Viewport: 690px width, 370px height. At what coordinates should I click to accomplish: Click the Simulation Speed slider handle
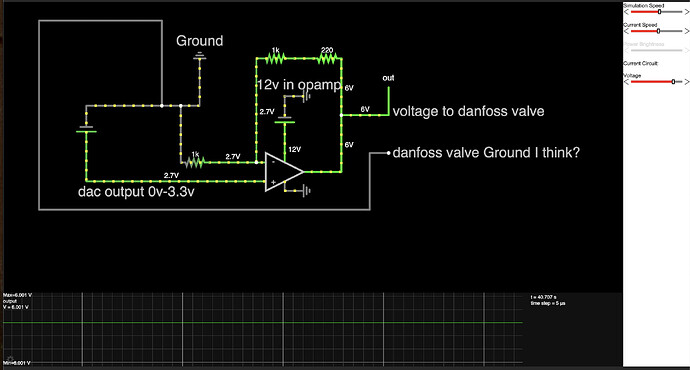click(x=659, y=12)
